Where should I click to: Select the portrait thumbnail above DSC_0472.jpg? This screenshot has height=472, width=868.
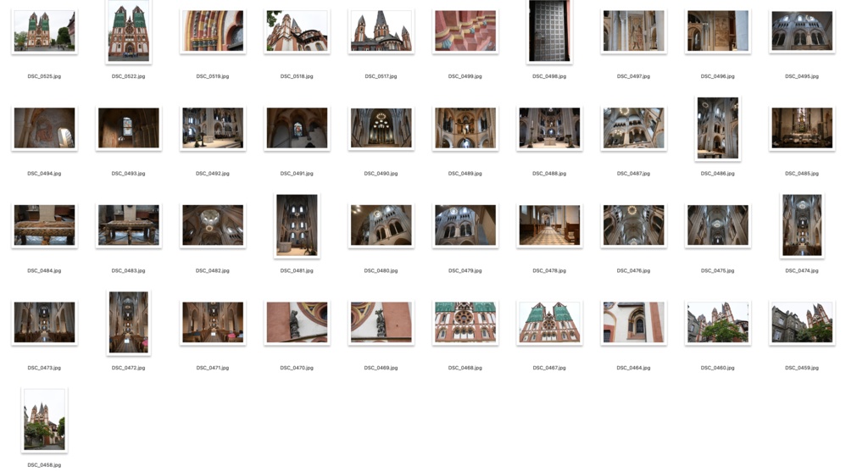(x=129, y=323)
